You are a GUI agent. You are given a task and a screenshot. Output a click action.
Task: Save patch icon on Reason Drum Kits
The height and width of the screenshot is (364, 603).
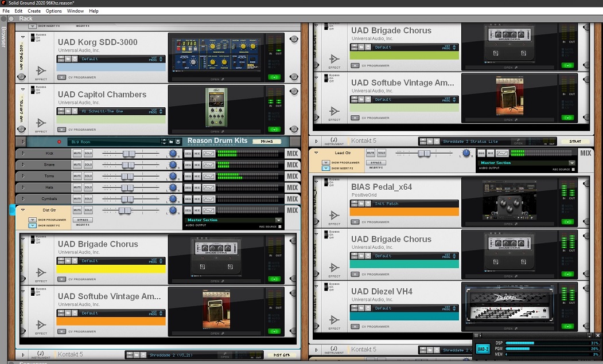point(178,142)
